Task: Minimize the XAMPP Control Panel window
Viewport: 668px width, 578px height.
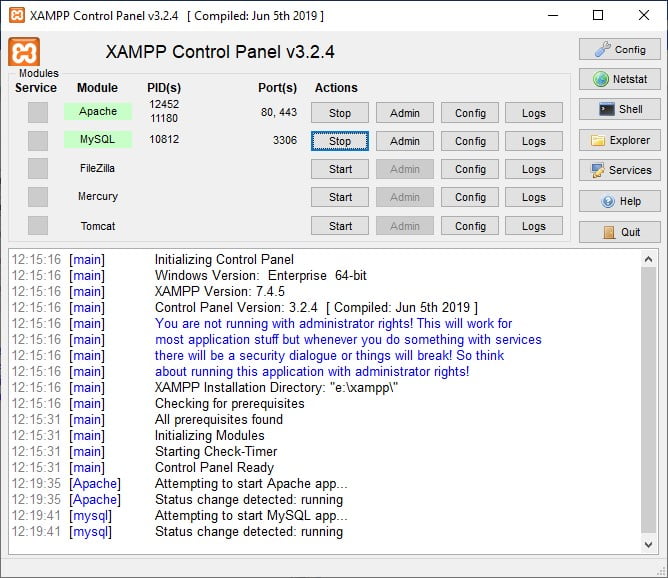Action: (x=553, y=15)
